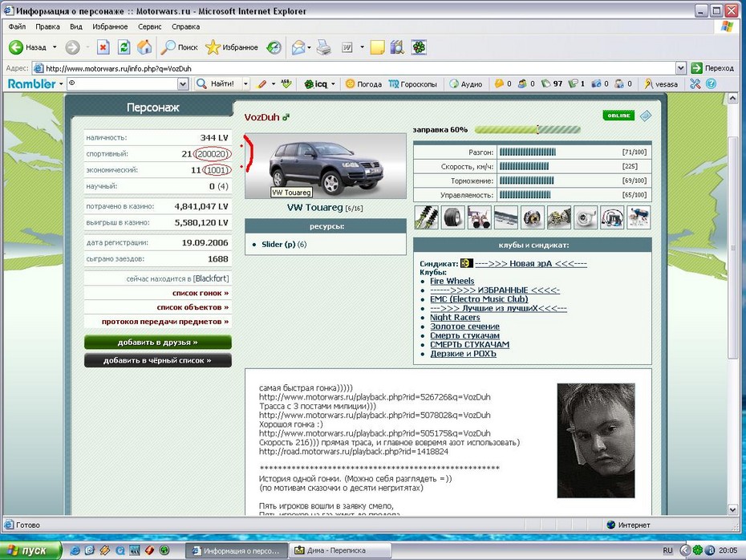
Task: Click the Home button in browser toolbar
Action: 144,47
